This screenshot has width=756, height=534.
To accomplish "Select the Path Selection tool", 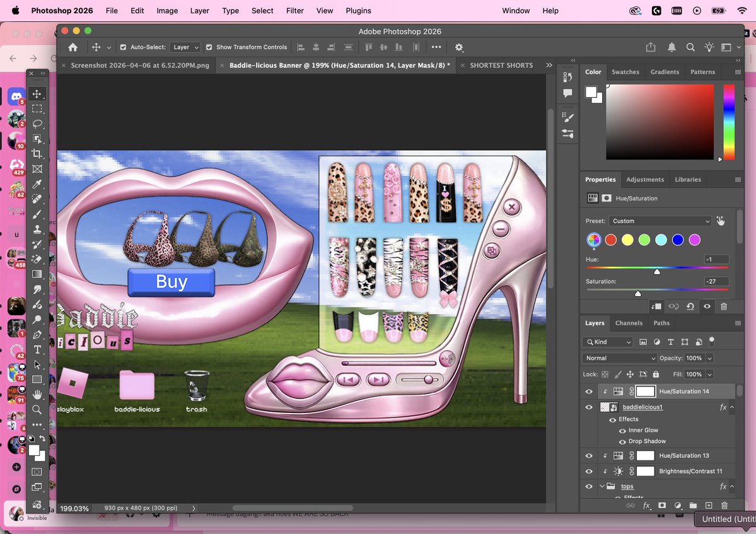I will click(37, 364).
